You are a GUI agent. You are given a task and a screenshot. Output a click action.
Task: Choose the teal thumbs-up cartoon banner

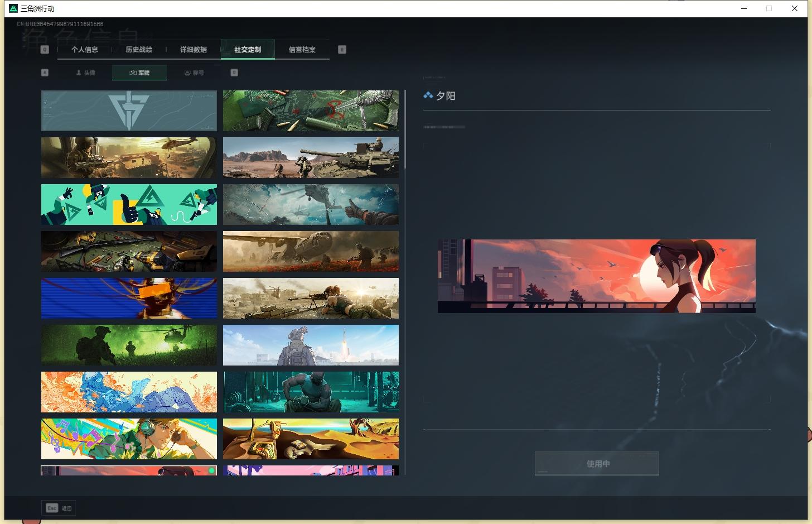coord(129,205)
